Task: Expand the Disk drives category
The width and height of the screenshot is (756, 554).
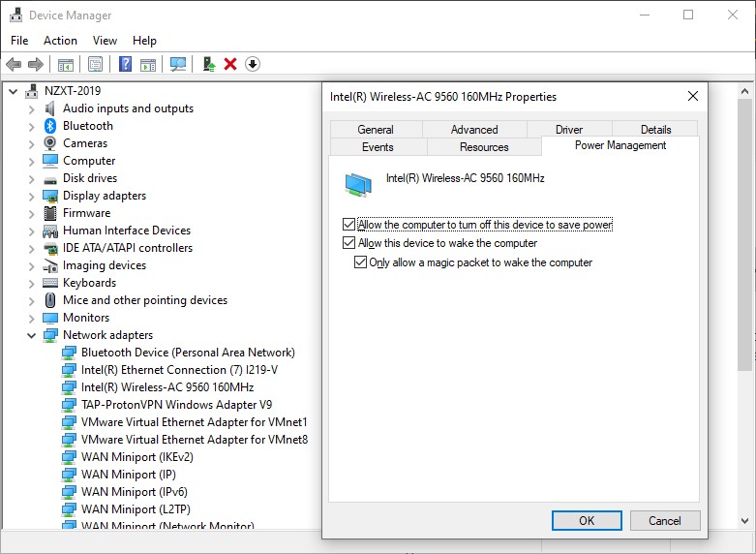Action: (x=31, y=179)
